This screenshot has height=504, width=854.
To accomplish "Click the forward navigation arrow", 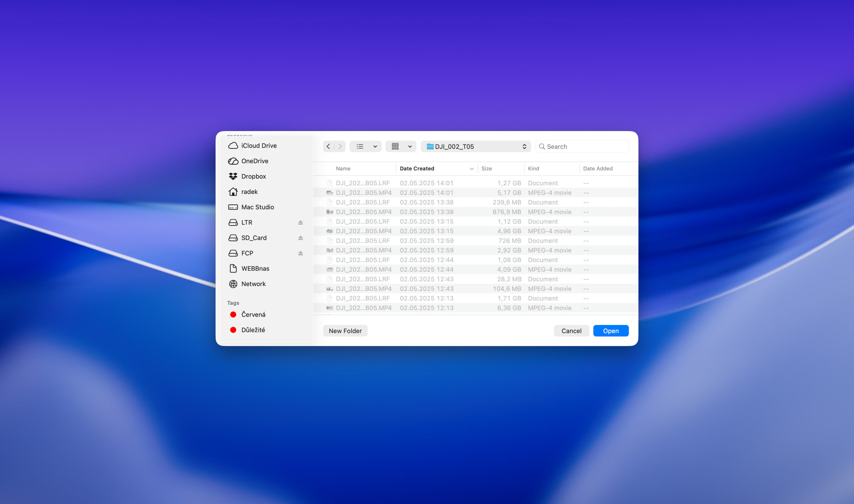I will pos(340,146).
